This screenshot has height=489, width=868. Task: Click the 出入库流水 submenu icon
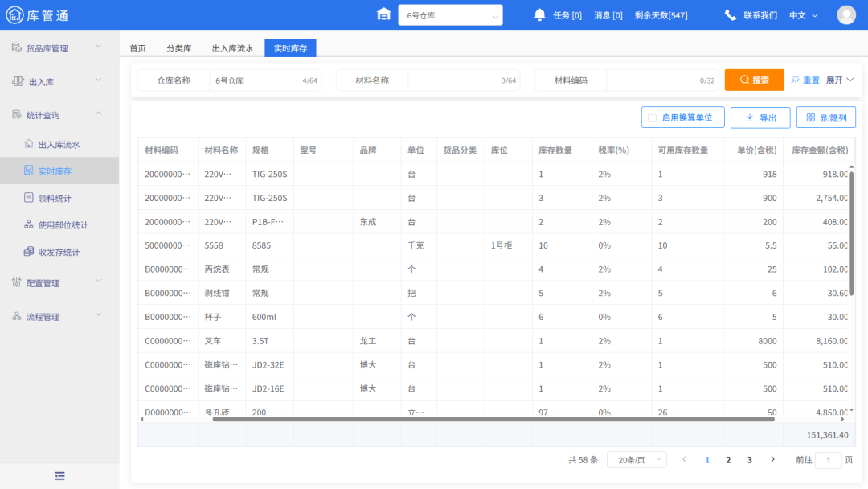(29, 144)
